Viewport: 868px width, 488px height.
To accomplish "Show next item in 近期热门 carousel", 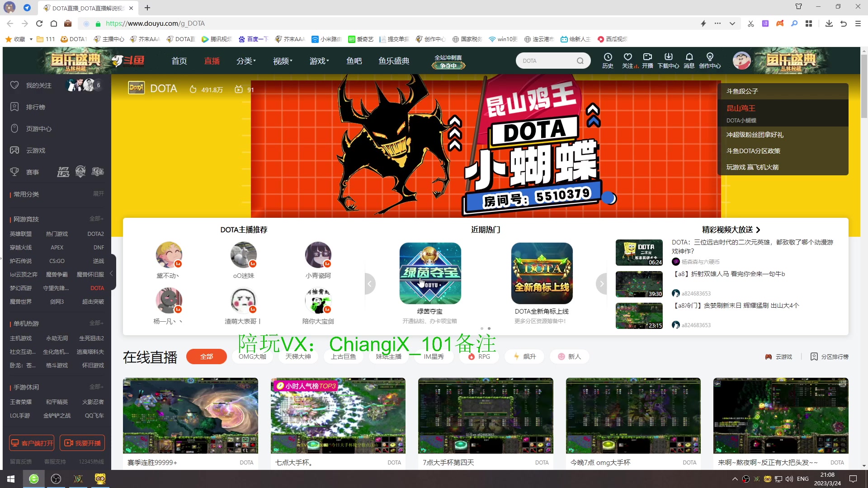I will pyautogui.click(x=602, y=284).
